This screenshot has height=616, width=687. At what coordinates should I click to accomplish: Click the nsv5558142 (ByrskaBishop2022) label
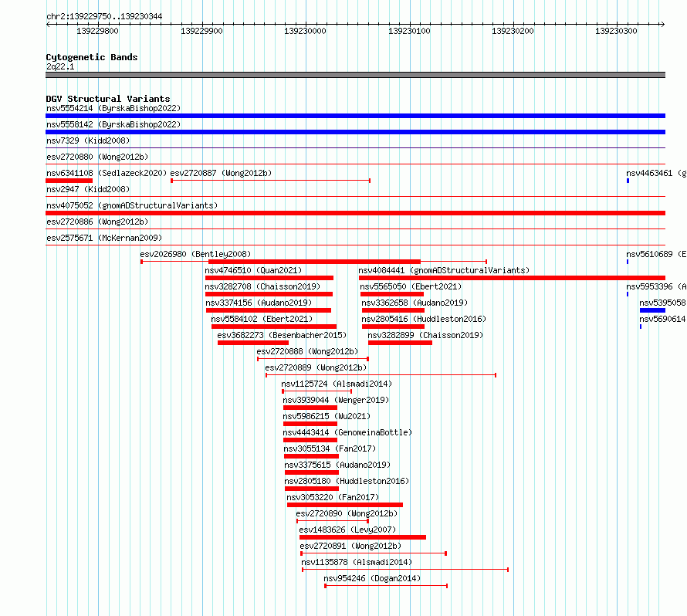113,124
